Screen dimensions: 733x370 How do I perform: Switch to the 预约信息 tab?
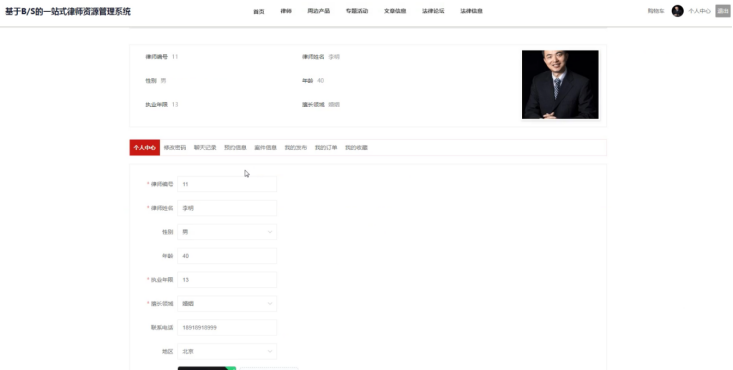coord(235,148)
